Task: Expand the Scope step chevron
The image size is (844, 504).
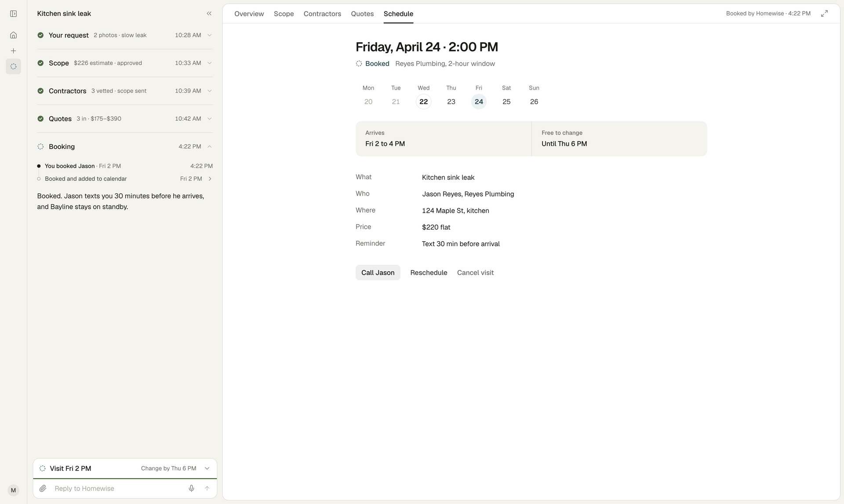Action: click(210, 63)
